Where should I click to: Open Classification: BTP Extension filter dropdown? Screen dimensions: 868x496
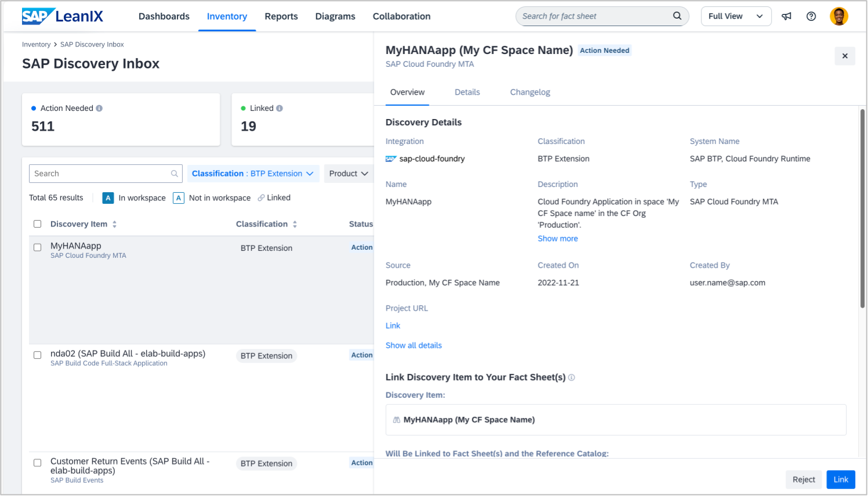[x=253, y=174]
